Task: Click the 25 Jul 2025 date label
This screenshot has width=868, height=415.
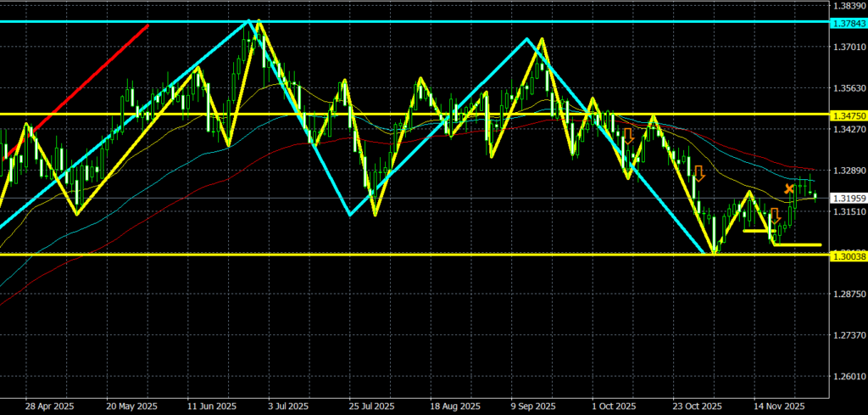Action: pos(370,406)
